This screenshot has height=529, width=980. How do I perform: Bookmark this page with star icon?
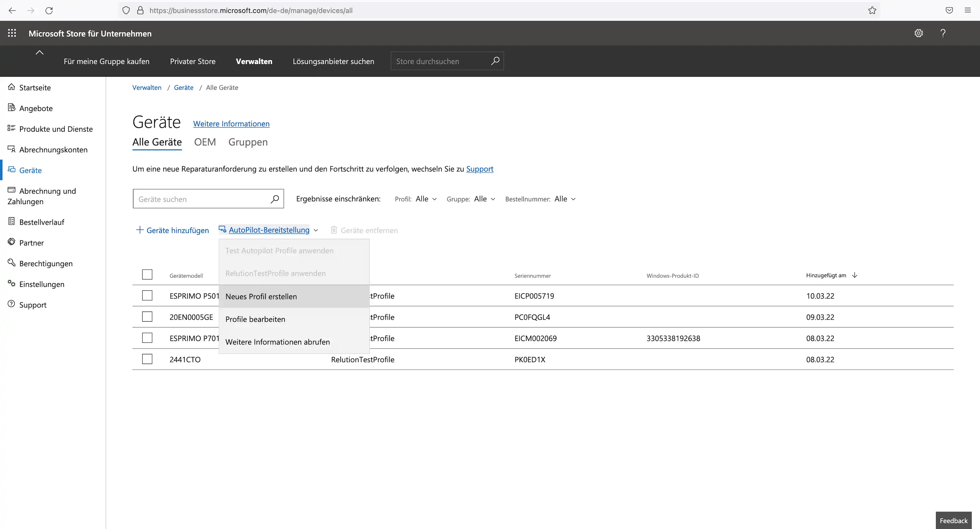(x=872, y=10)
